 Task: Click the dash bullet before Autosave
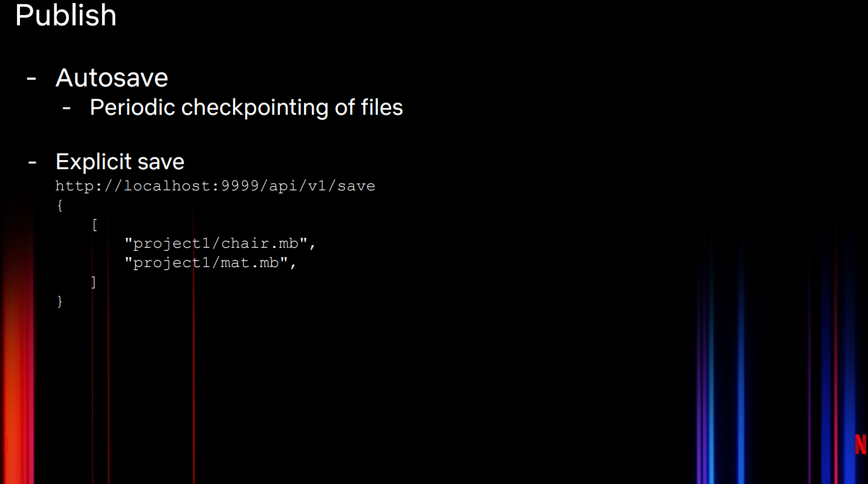click(32, 79)
